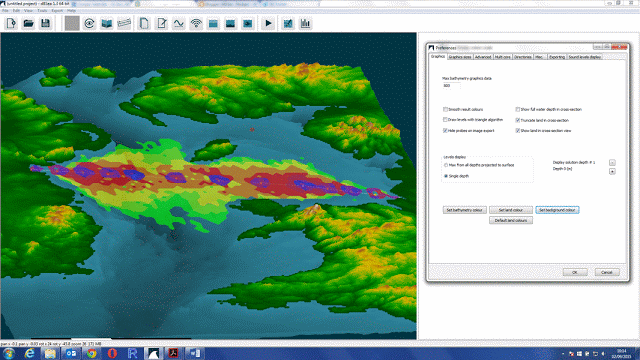Switch to the Directories tab

click(523, 57)
